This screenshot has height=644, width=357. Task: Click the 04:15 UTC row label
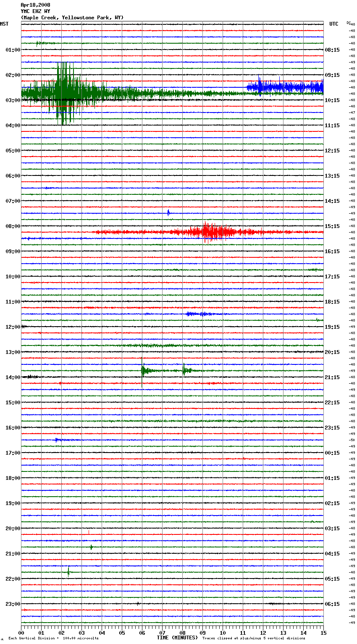coord(332,554)
